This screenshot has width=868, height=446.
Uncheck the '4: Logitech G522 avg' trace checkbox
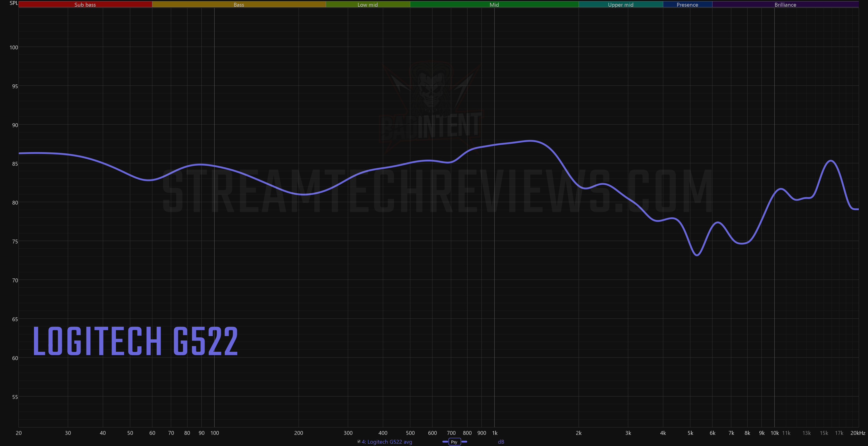359,441
